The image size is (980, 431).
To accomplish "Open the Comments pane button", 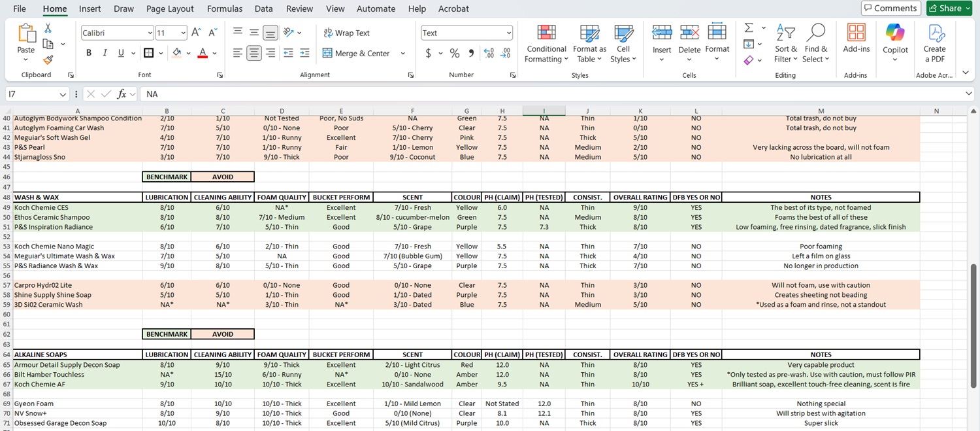I will tap(891, 8).
